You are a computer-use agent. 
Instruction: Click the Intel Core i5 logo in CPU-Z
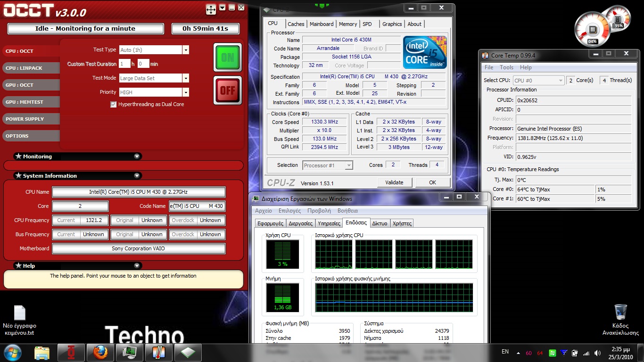click(x=425, y=52)
